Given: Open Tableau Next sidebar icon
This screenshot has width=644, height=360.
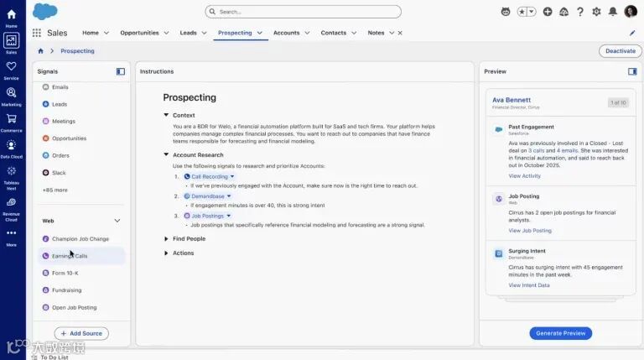Looking at the screenshot, I should [12, 171].
